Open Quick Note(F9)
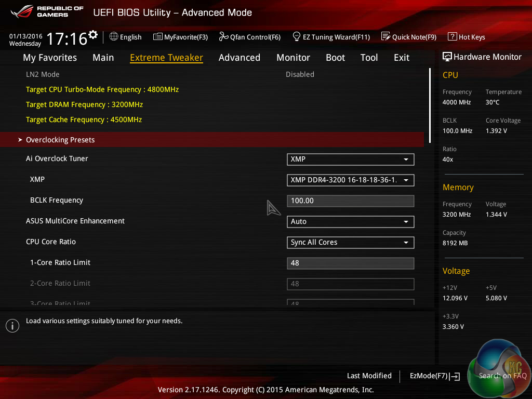Viewport: 532px width, 399px height. tap(409, 37)
